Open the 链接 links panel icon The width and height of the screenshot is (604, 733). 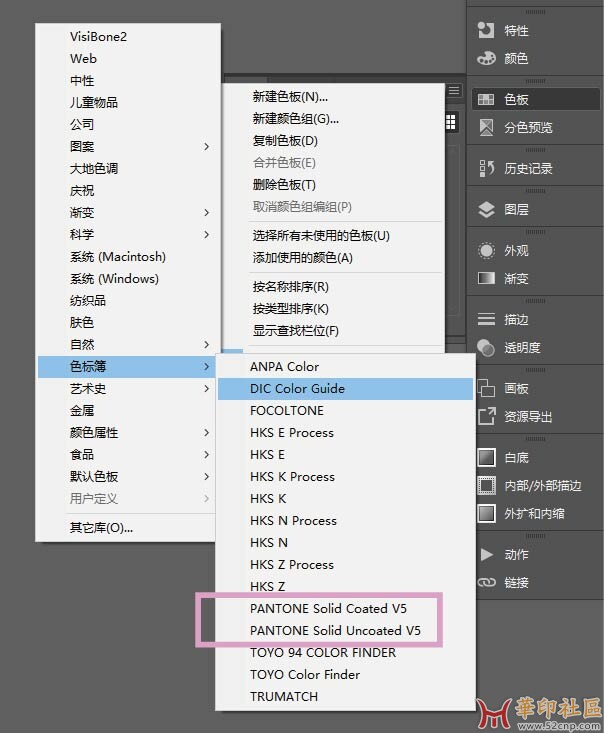487,583
